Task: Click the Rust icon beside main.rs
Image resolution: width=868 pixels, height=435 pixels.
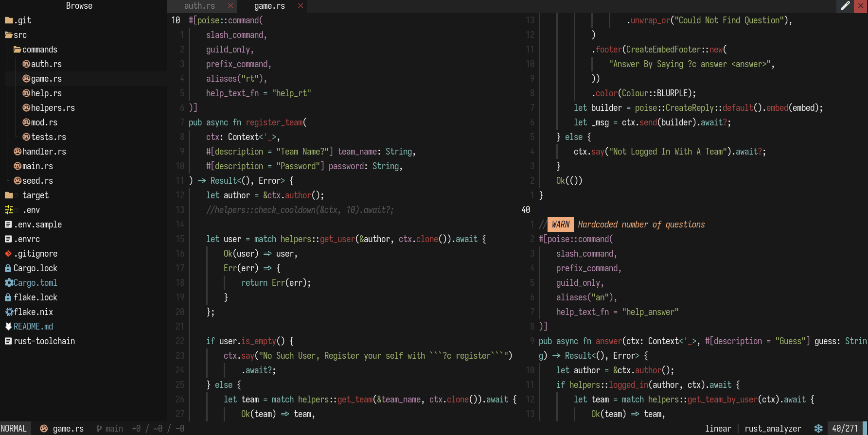Action: click(x=18, y=166)
